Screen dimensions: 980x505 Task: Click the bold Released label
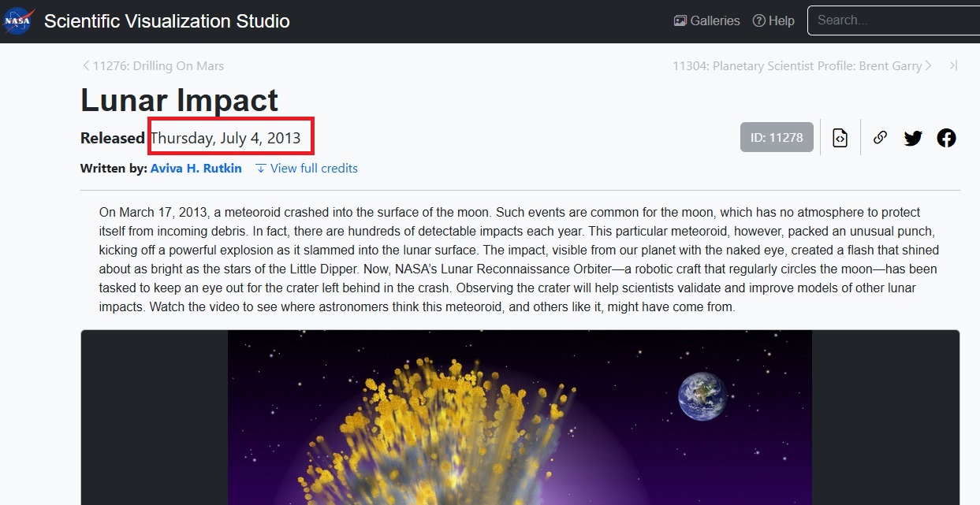tap(113, 138)
